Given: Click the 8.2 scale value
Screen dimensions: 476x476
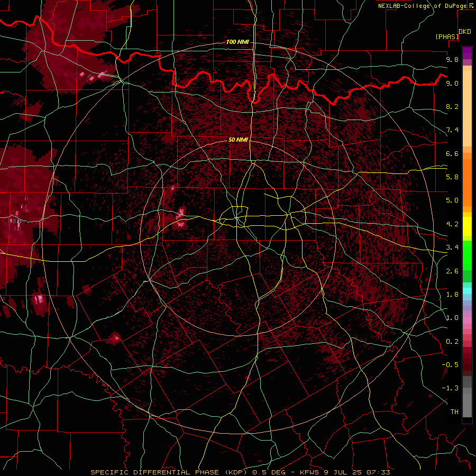Looking at the screenshot, I should (x=452, y=106).
